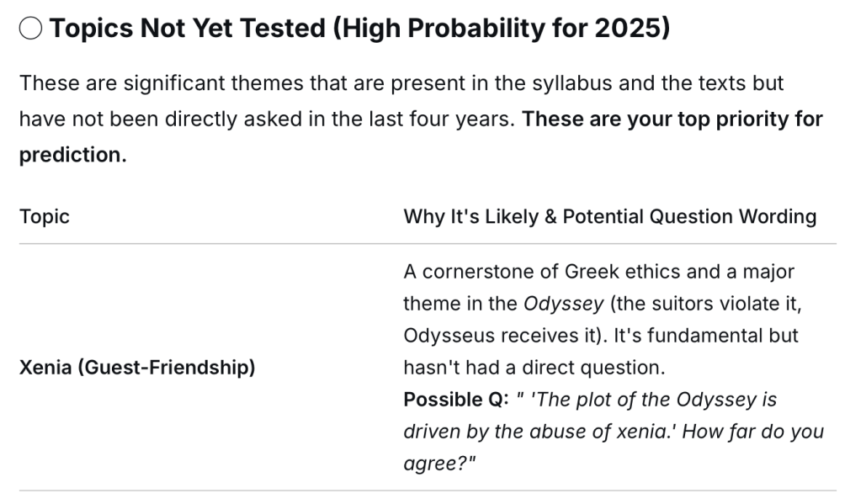Select the "Xenia (Guest-Friendship)" topic cell
Viewport: 861px width, 504px height.
click(x=137, y=368)
